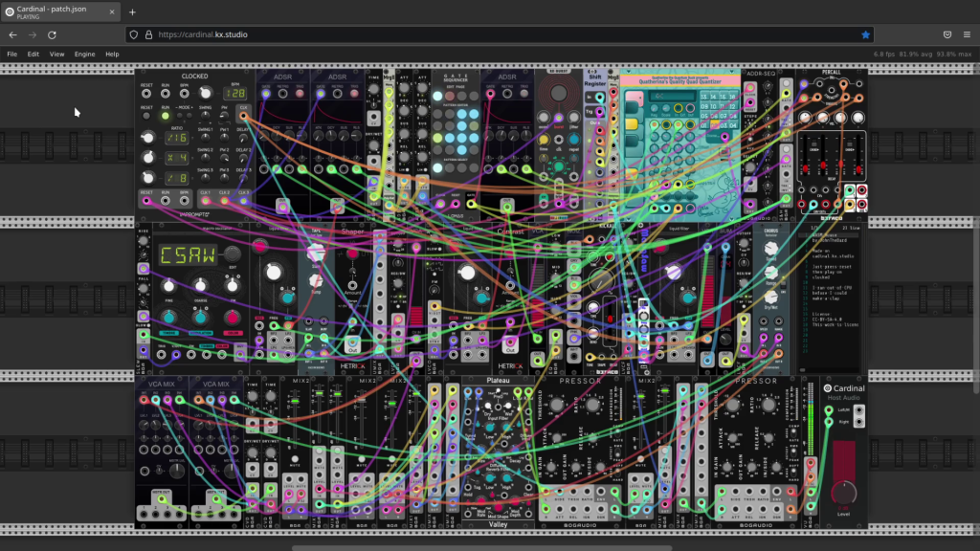
Task: Open the Engine menu
Action: (x=85, y=55)
